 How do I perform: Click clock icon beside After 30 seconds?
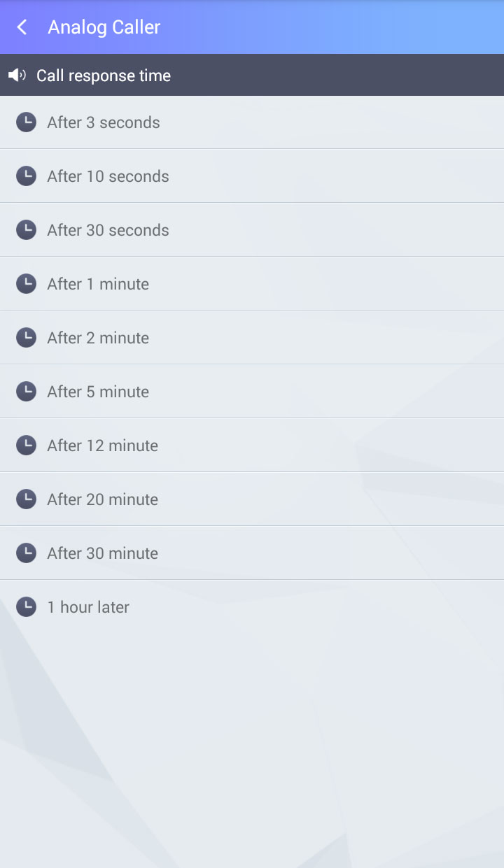[x=26, y=230]
